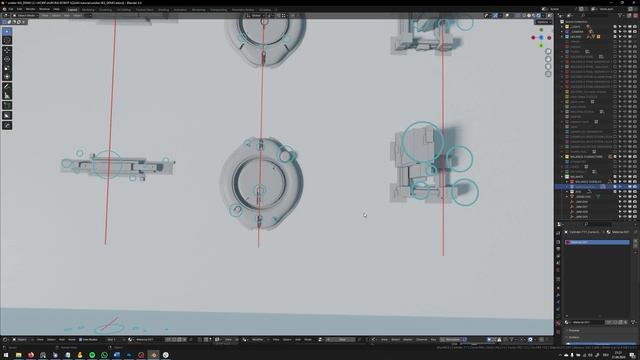Open WhatsApp from the taskbar
Viewport: 640px width, 360px height.
click(x=104, y=355)
